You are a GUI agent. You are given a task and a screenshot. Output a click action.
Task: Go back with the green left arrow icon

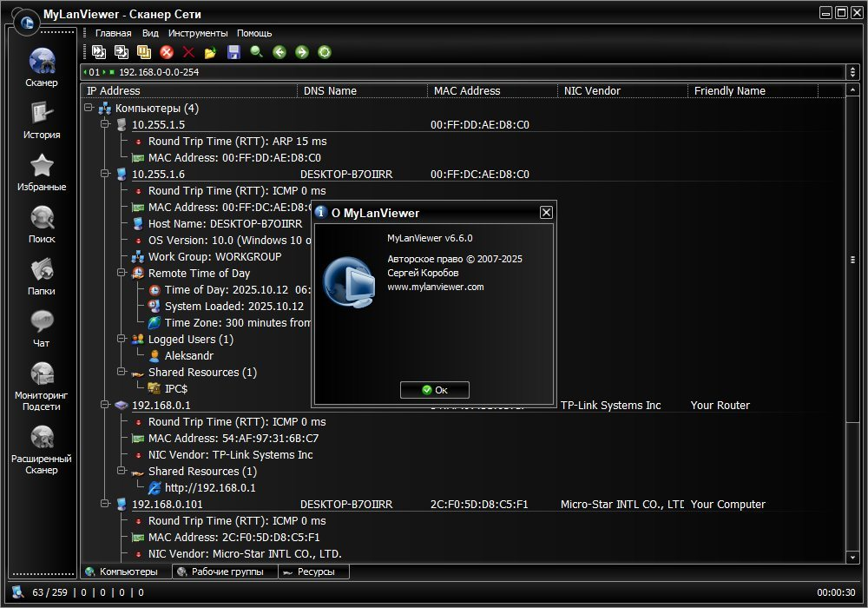[279, 52]
